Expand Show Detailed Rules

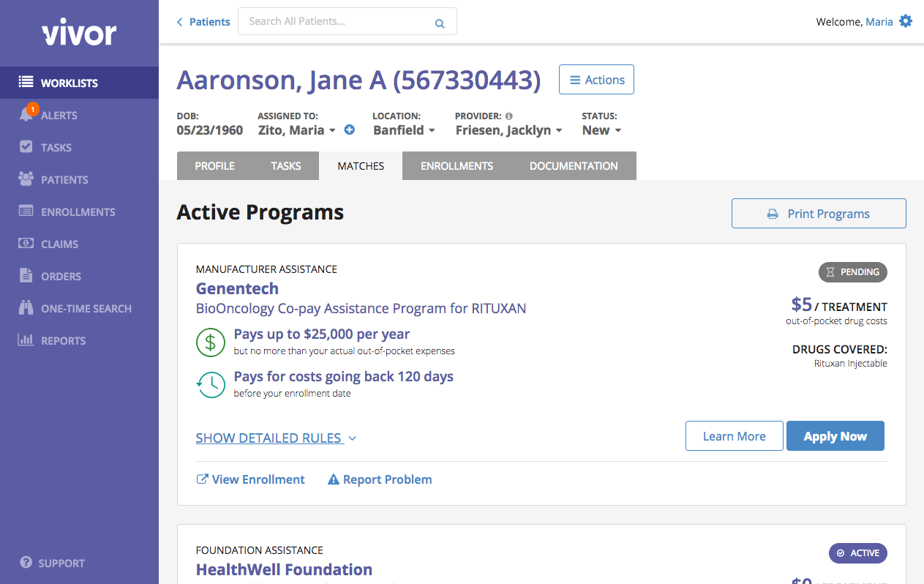pos(276,438)
